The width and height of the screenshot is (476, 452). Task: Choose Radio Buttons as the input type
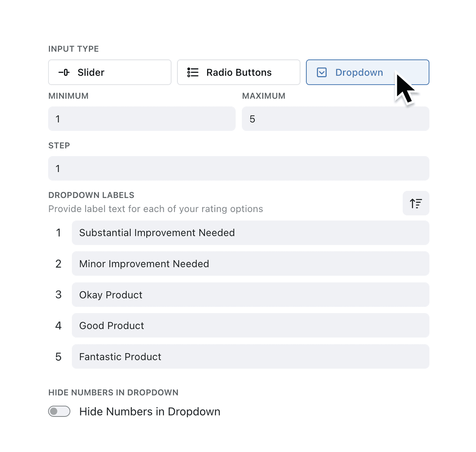click(x=238, y=72)
